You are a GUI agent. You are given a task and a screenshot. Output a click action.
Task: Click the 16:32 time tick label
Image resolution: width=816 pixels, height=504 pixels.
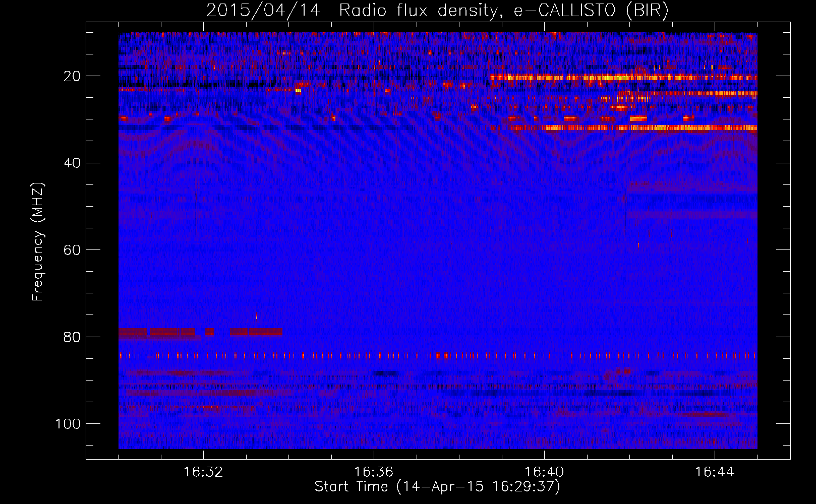[203, 472]
